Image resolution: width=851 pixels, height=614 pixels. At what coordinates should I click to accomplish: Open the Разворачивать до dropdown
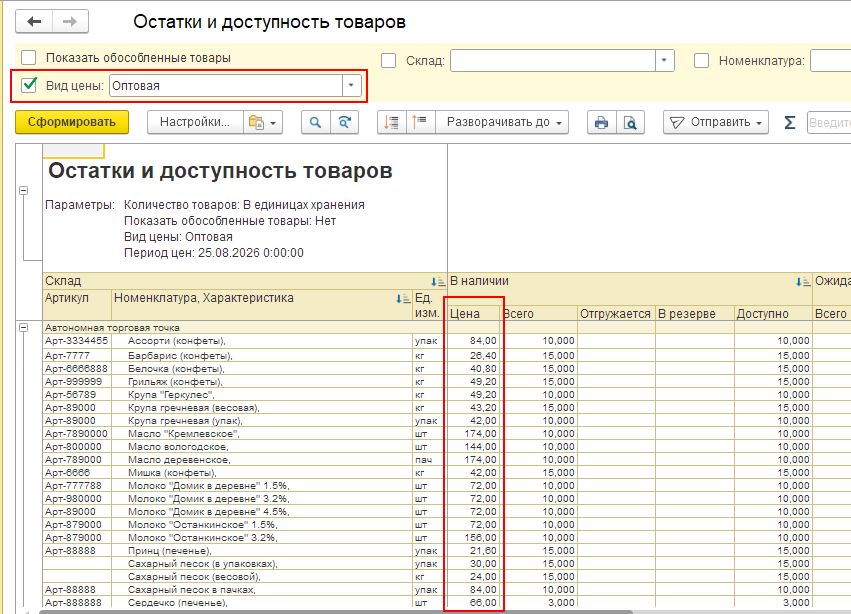click(x=502, y=122)
